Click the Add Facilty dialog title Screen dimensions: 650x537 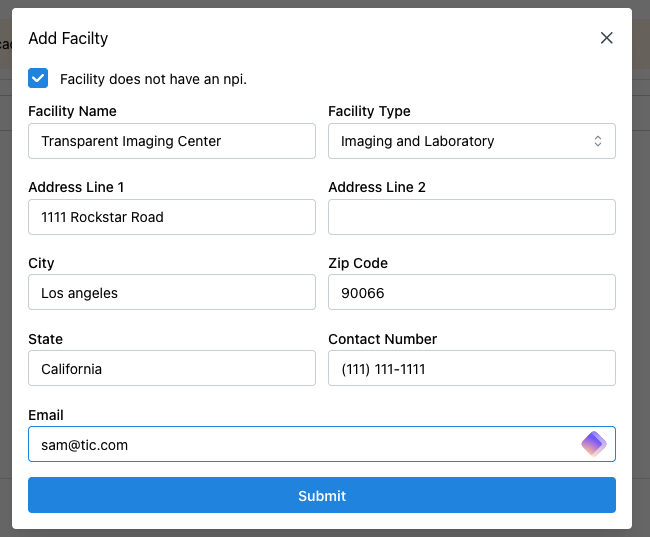click(68, 39)
